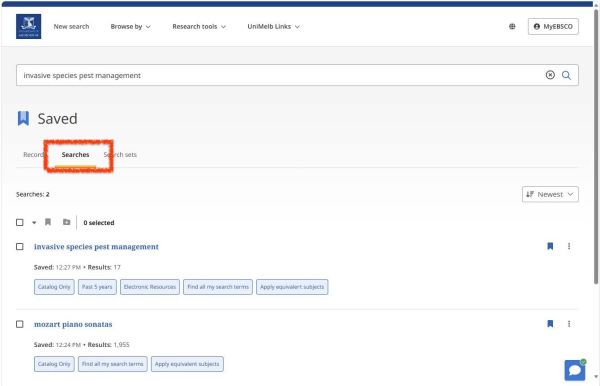
Task: Click Find all my search terms under invasive species
Action: (218, 287)
